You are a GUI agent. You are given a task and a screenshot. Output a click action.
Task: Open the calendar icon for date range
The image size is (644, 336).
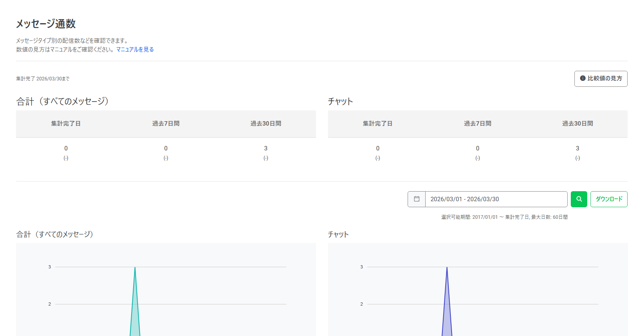pyautogui.click(x=416, y=199)
